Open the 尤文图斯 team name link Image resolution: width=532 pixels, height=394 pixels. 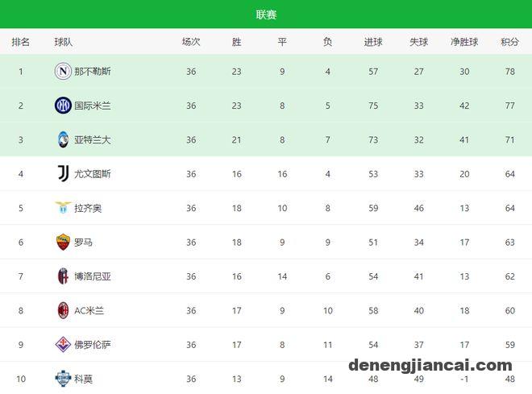(x=92, y=174)
